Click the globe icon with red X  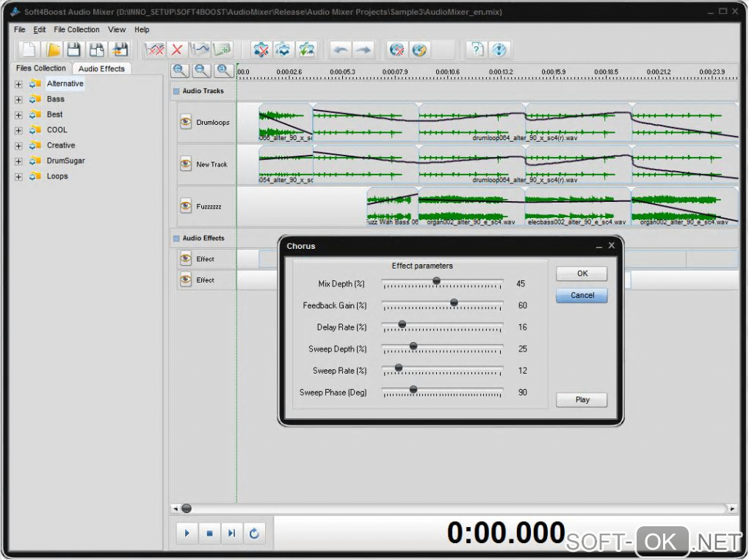[397, 50]
